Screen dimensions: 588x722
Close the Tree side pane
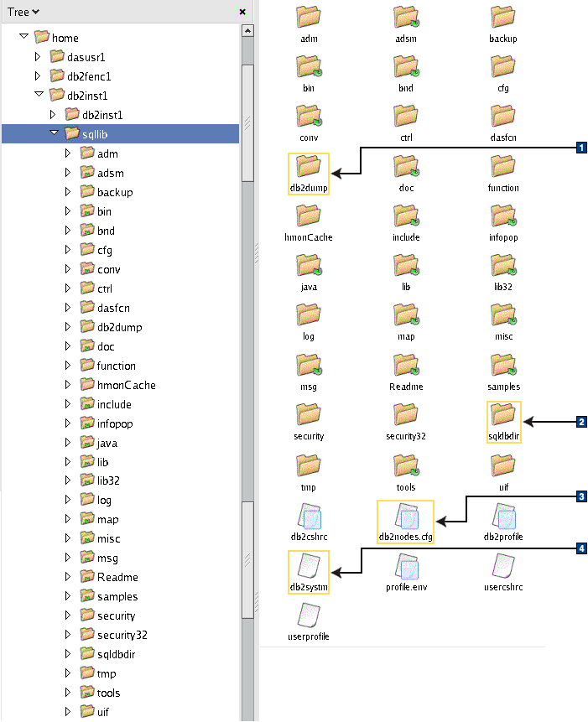tap(242, 12)
